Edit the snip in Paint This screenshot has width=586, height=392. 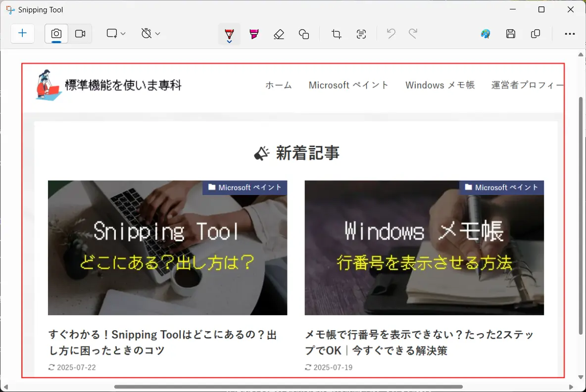pos(486,34)
